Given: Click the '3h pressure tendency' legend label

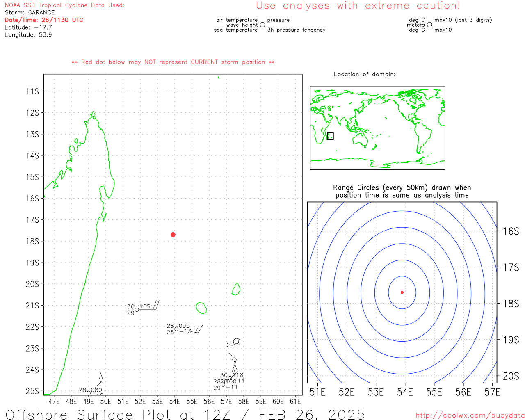Looking at the screenshot, I should coord(296,30).
